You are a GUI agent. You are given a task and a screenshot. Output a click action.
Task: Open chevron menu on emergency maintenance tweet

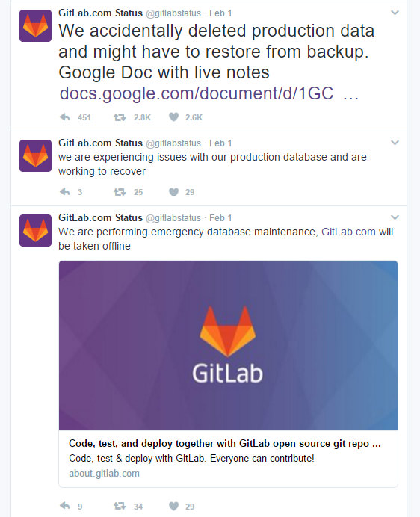click(395, 217)
